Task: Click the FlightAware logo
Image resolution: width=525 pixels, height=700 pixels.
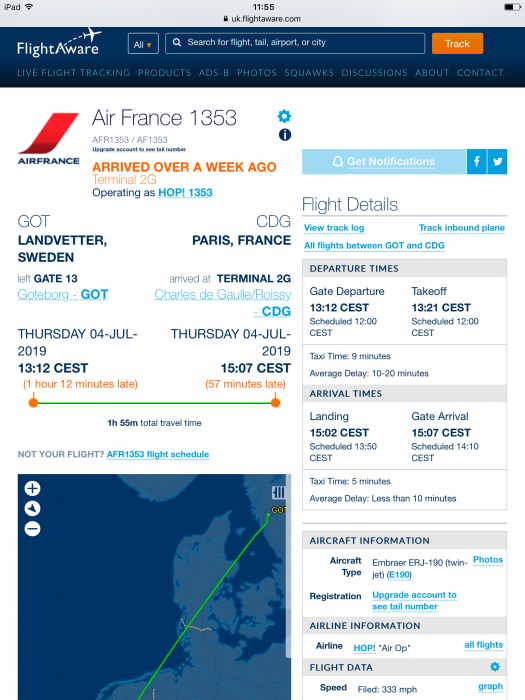Action: pos(59,42)
